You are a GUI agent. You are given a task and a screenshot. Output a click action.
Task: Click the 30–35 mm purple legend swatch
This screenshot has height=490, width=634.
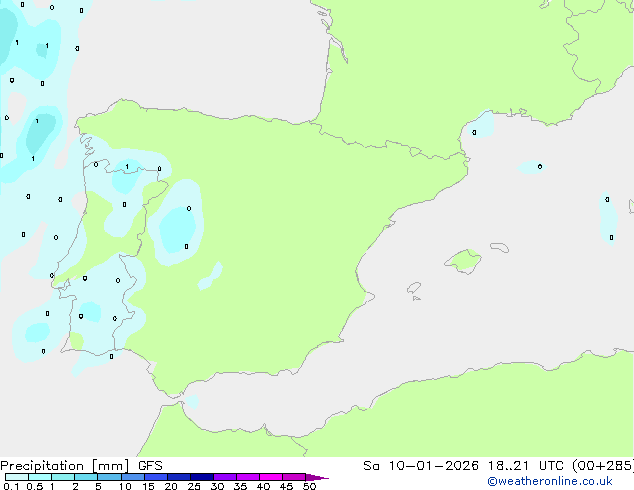click(x=225, y=477)
